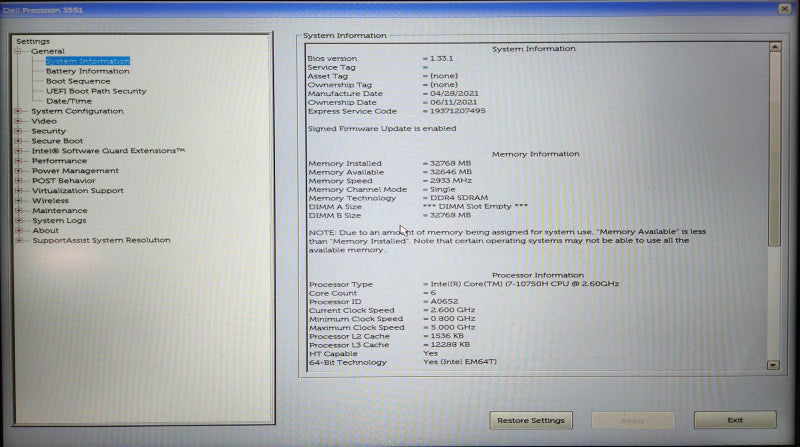Click 64-Bit Technology Intel EM64T value
This screenshot has height=447, width=800.
pyautogui.click(x=460, y=361)
